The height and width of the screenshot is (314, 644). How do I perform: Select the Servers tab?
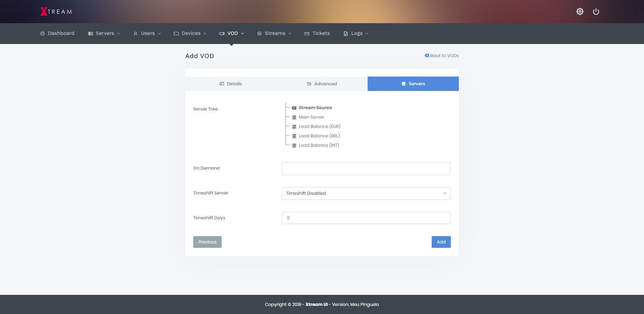(413, 84)
